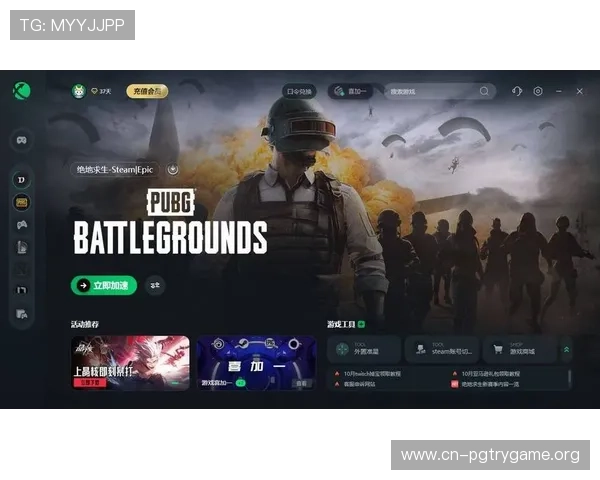Image resolution: width=600 pixels, height=480 pixels.
Task: Open the 游戏商城 shop tool
Action: click(520, 349)
